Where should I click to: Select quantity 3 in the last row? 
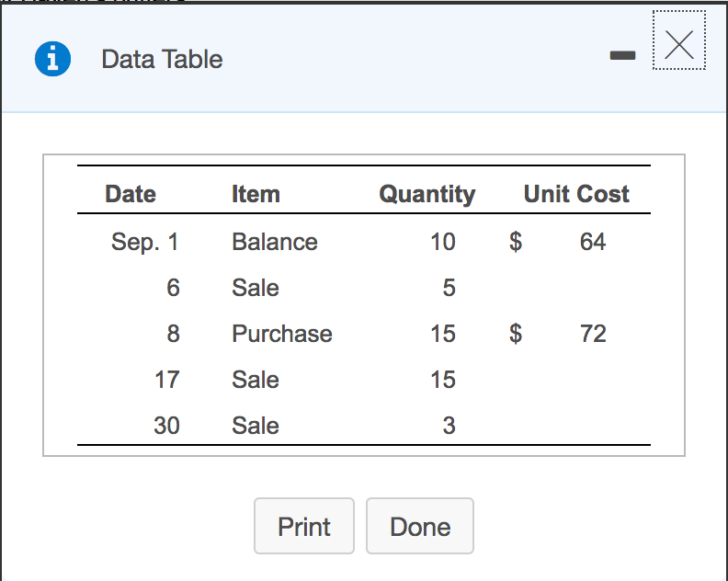pos(449,426)
